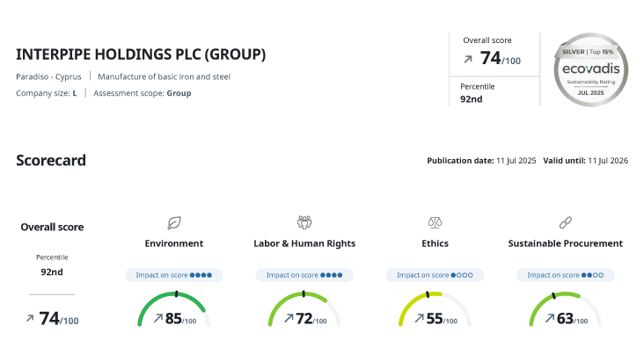This screenshot has width=644, height=362.
Task: Click the trend arrow beside Procurement 63
Action: [550, 318]
